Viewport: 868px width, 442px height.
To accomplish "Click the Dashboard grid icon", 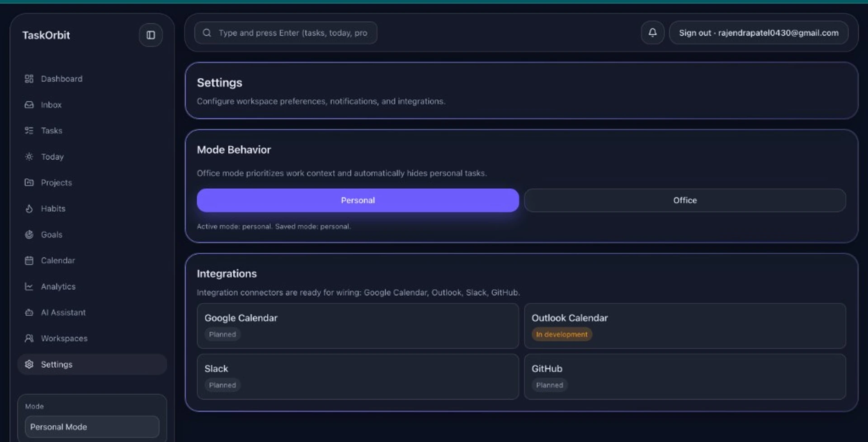I will tap(29, 79).
